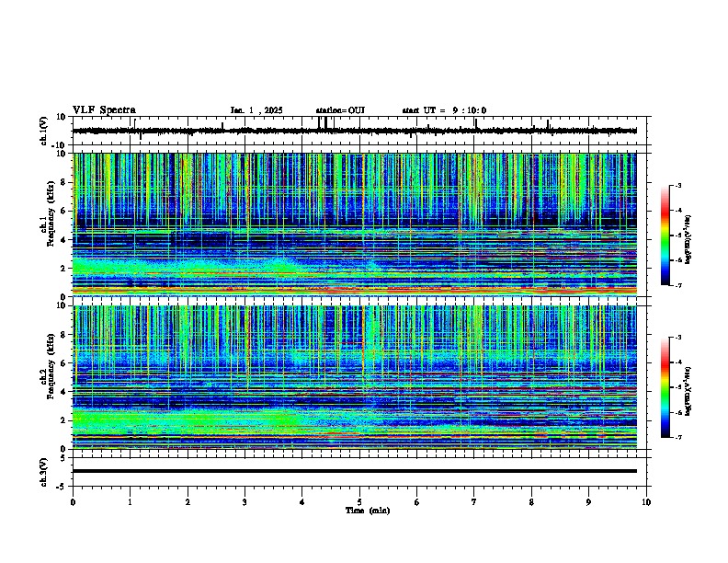Click the "ch.3(V)" vertical axis label
Viewport: 728px width, 563px height.
pyautogui.click(x=44, y=472)
